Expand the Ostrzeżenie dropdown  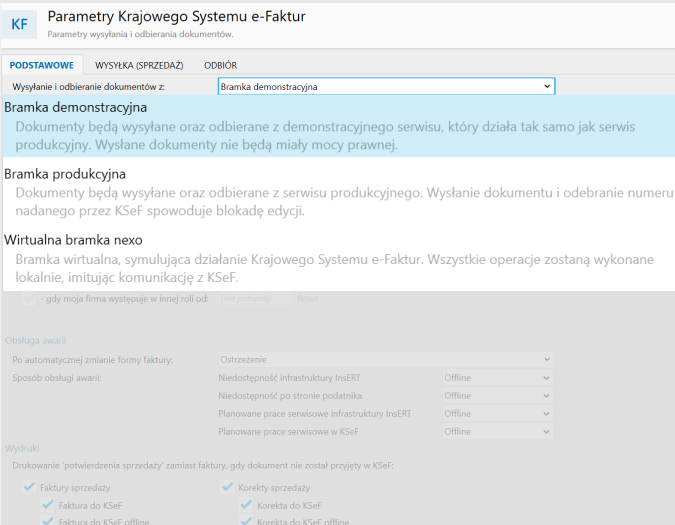tap(385, 359)
